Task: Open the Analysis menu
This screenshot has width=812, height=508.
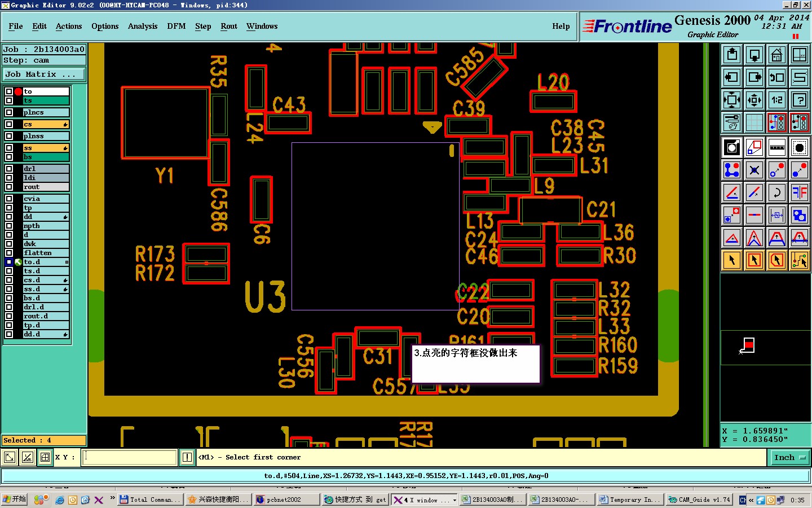Action: pos(143,26)
